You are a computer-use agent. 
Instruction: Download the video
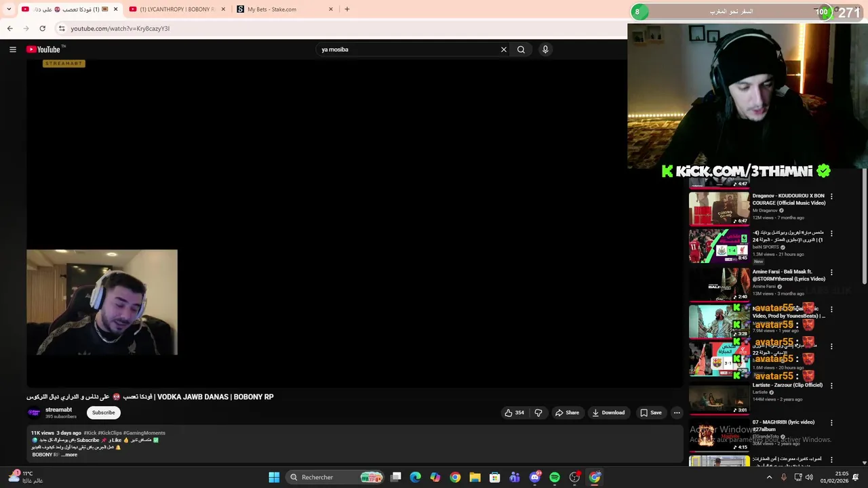[x=608, y=413]
